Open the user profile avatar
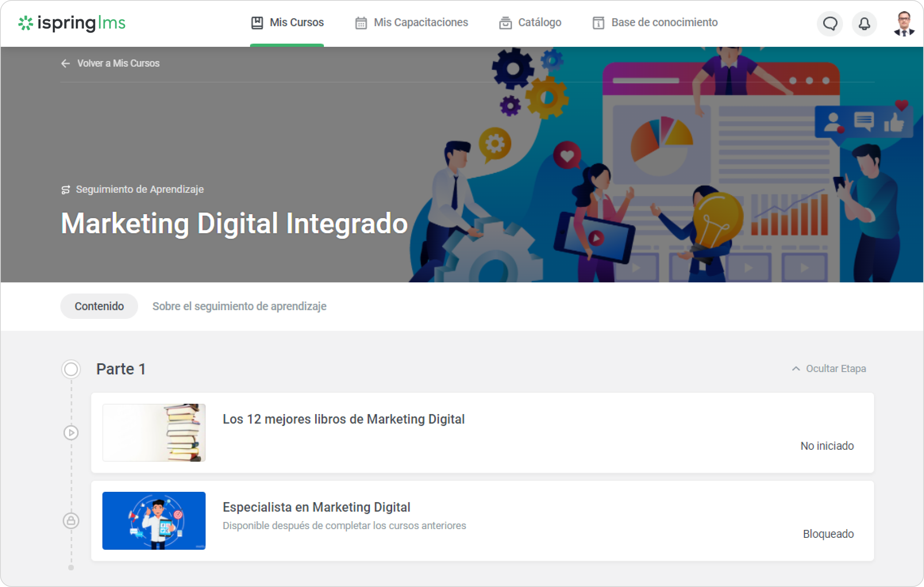 pyautogui.click(x=904, y=24)
